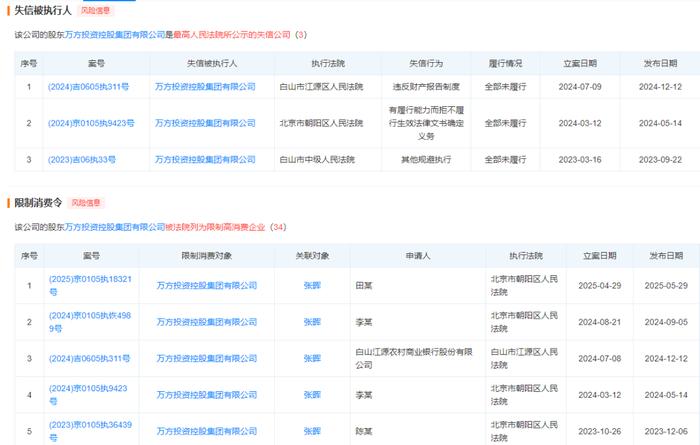Click the 其他规避执行 cell
Viewport: 700px width, 445px height.
pos(426,159)
